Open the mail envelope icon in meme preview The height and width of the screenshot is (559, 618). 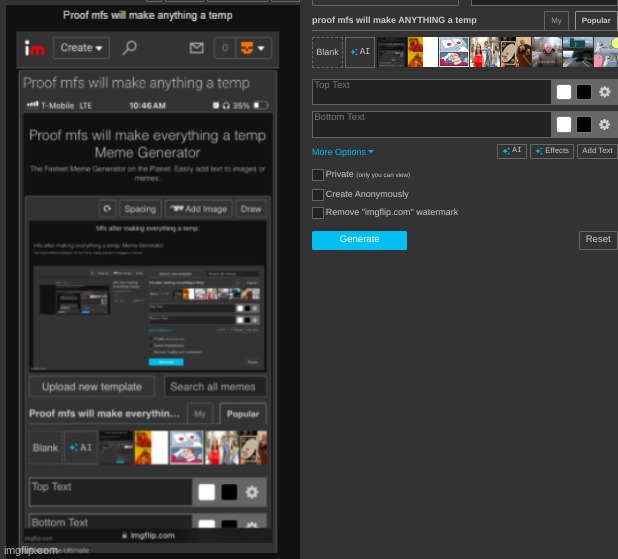[x=196, y=48]
